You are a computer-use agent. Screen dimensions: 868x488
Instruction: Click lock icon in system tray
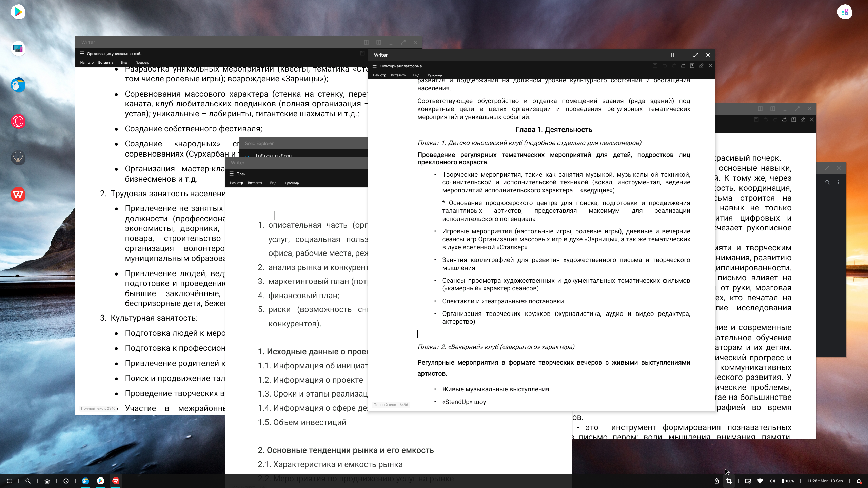click(716, 481)
